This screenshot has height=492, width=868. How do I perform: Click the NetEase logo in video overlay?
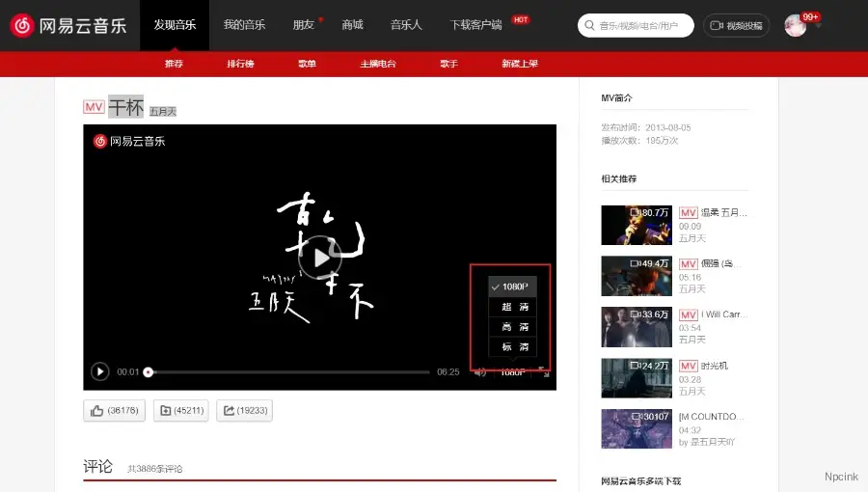tap(129, 141)
